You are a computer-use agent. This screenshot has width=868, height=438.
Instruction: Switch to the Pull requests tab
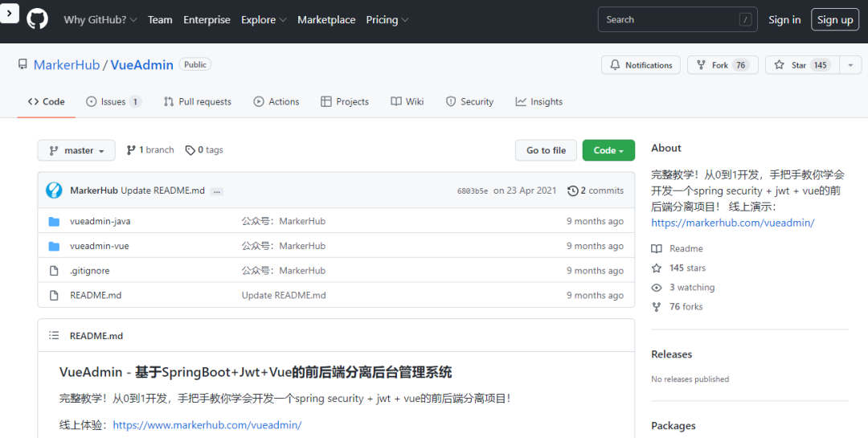(x=198, y=102)
